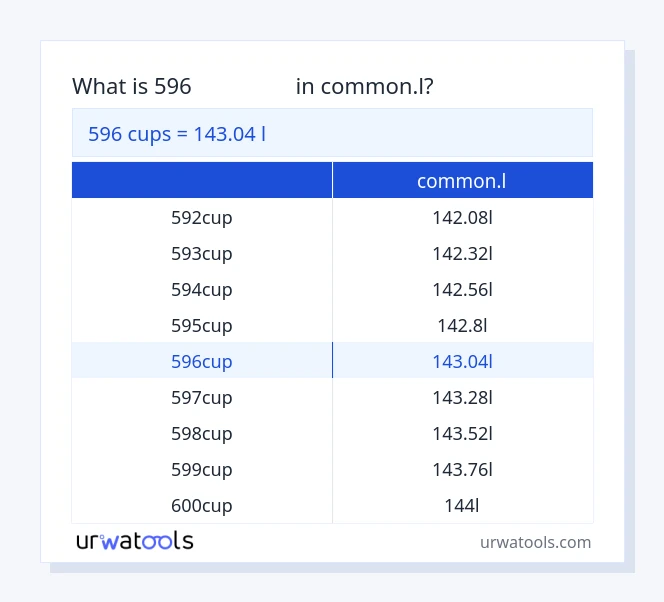Click the 142.08l value cell
664x602 pixels.
tap(462, 217)
